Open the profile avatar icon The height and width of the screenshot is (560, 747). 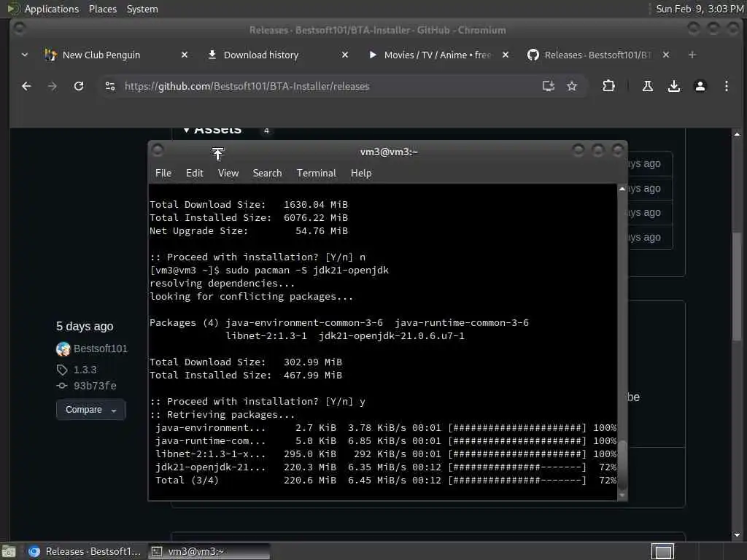pyautogui.click(x=700, y=86)
